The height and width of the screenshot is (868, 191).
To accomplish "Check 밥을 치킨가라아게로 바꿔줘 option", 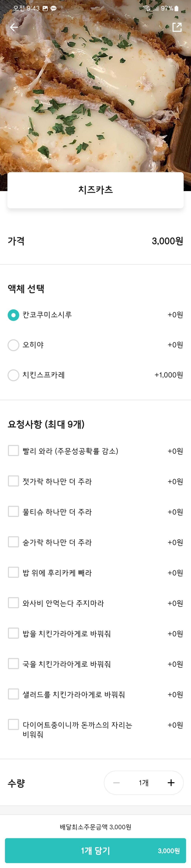I will pos(14,633).
